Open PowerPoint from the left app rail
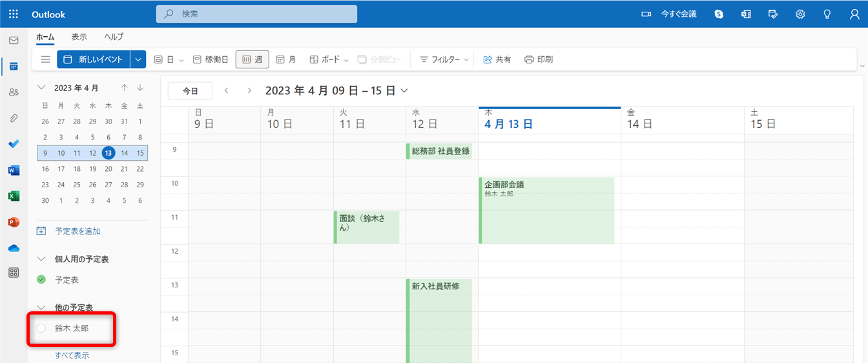Image resolution: width=868 pixels, height=363 pixels. tap(14, 222)
